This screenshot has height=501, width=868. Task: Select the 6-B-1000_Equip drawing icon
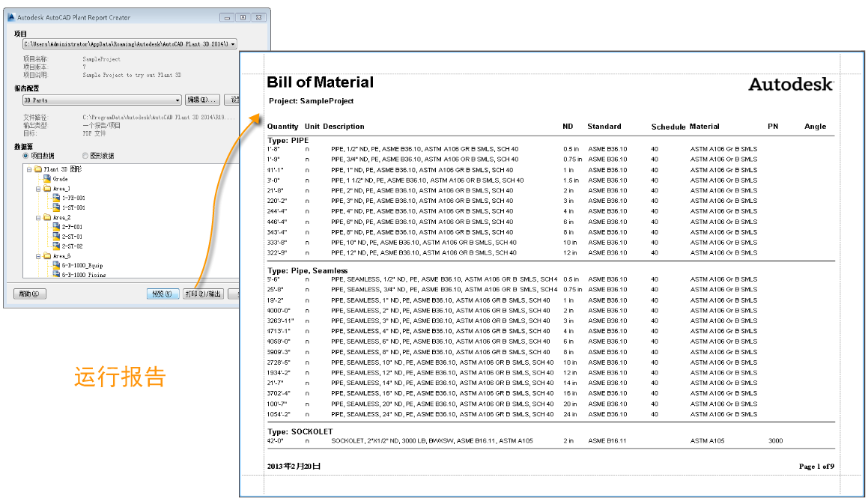[x=56, y=265]
